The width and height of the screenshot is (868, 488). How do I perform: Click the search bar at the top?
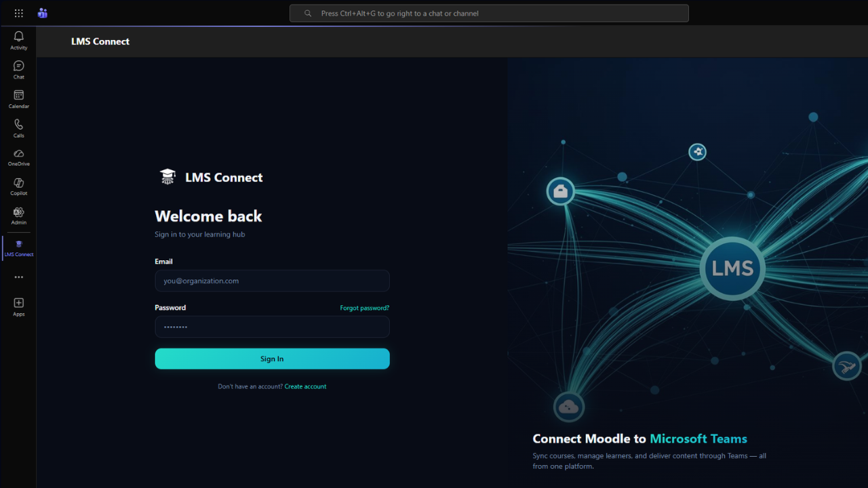pyautogui.click(x=488, y=13)
